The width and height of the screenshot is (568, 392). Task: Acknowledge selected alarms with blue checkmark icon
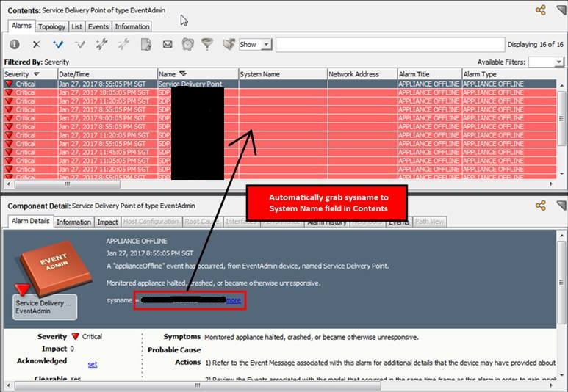[x=58, y=45]
